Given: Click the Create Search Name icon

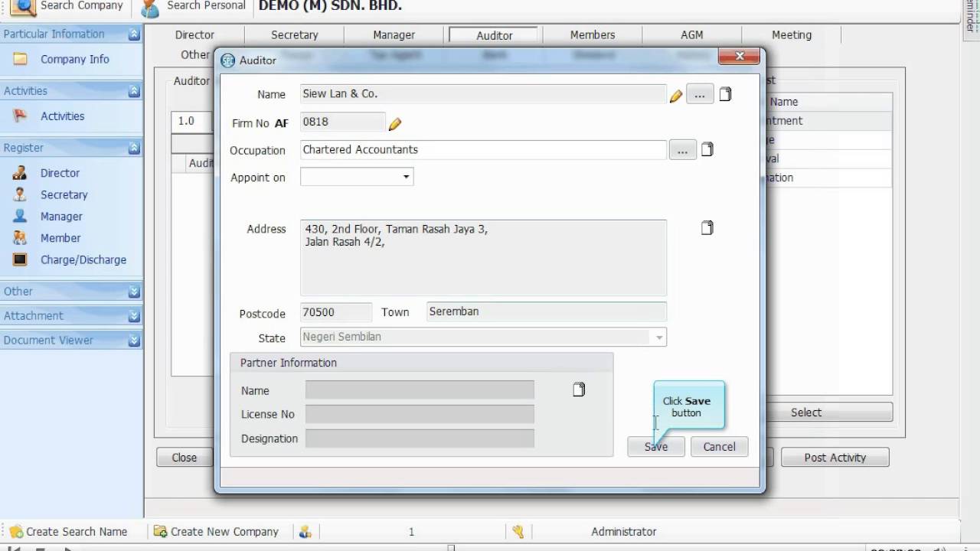Looking at the screenshot, I should click(x=16, y=531).
